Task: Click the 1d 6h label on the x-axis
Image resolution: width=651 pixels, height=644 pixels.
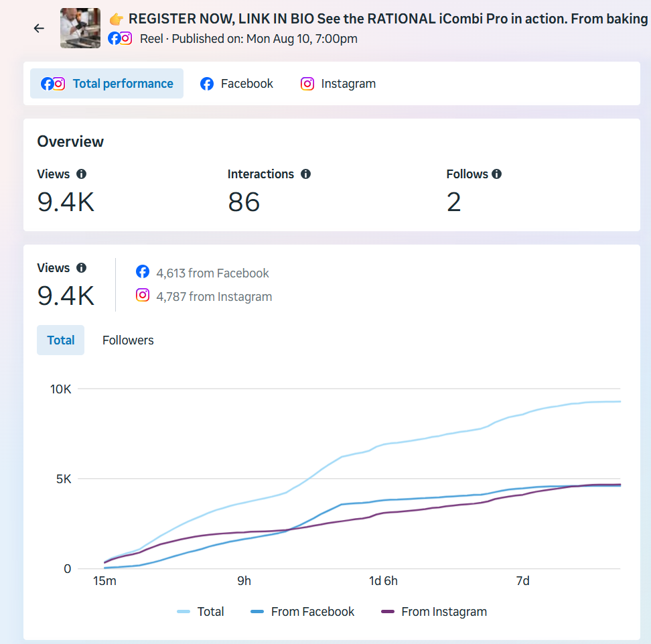Action: [383, 581]
